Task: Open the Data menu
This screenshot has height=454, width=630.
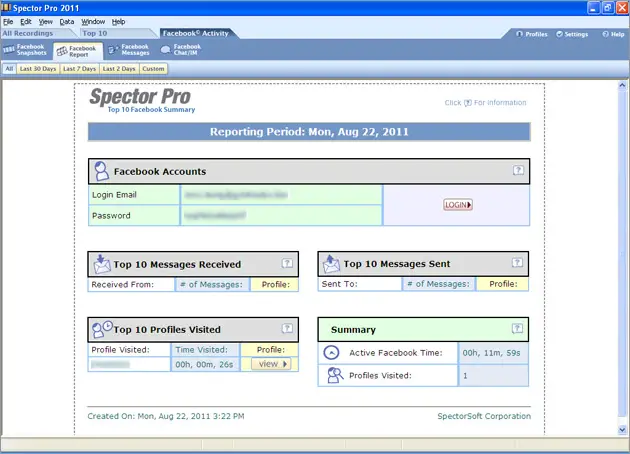Action: (x=67, y=22)
